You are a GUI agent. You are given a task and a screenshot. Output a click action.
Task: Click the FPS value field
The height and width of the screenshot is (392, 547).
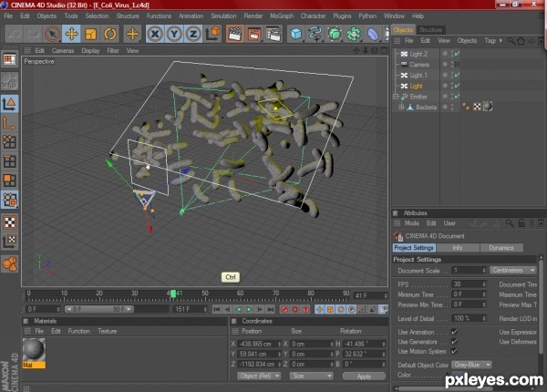[x=469, y=284]
